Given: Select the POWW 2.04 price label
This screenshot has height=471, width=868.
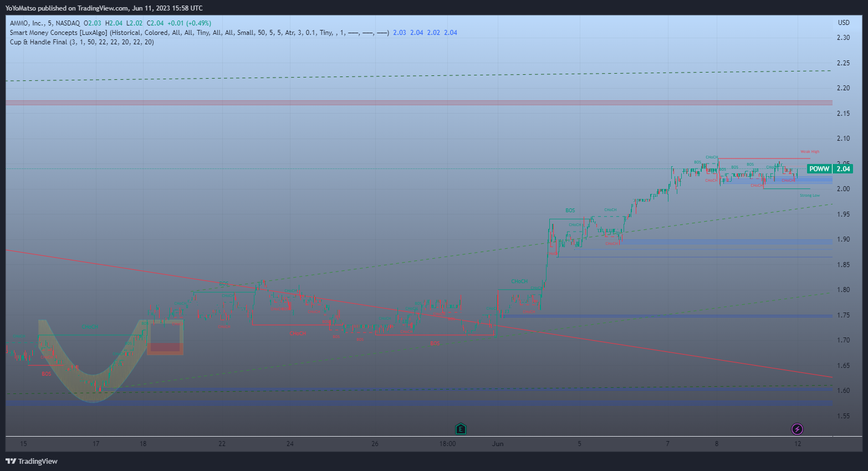Looking at the screenshot, I should coord(829,169).
